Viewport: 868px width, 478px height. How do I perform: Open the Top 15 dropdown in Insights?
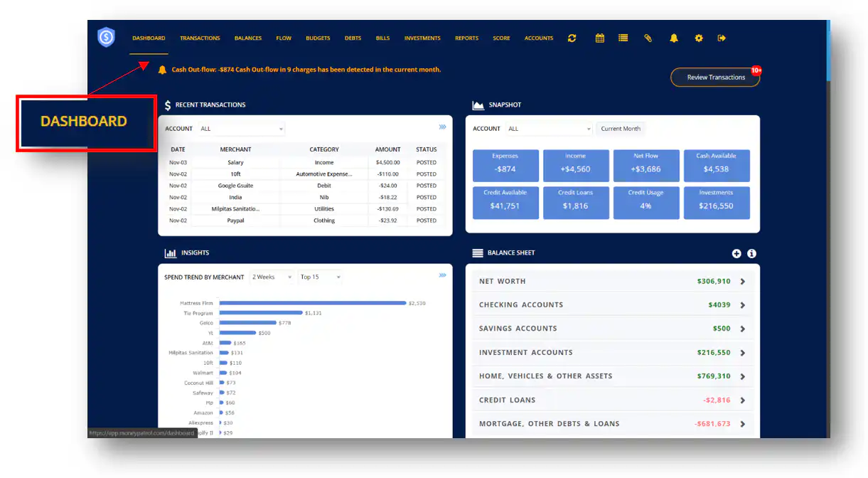(x=320, y=277)
